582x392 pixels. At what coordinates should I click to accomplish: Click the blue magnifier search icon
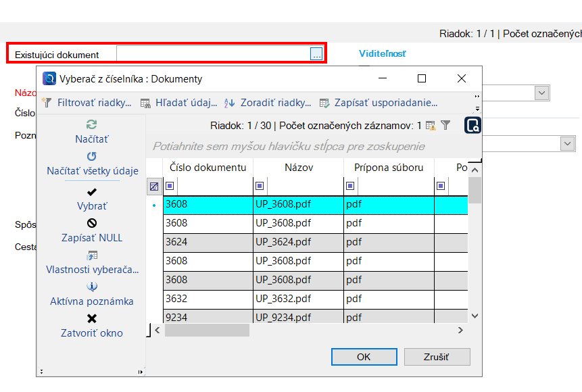click(472, 125)
